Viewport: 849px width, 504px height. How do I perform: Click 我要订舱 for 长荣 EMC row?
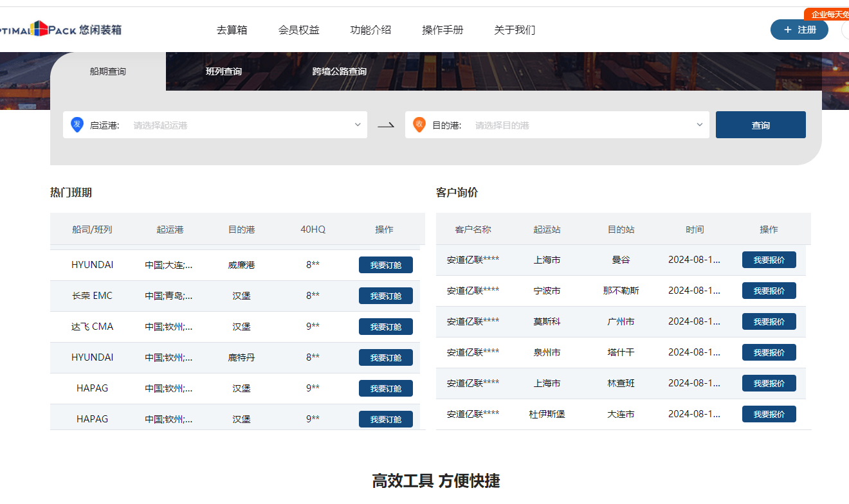point(385,296)
